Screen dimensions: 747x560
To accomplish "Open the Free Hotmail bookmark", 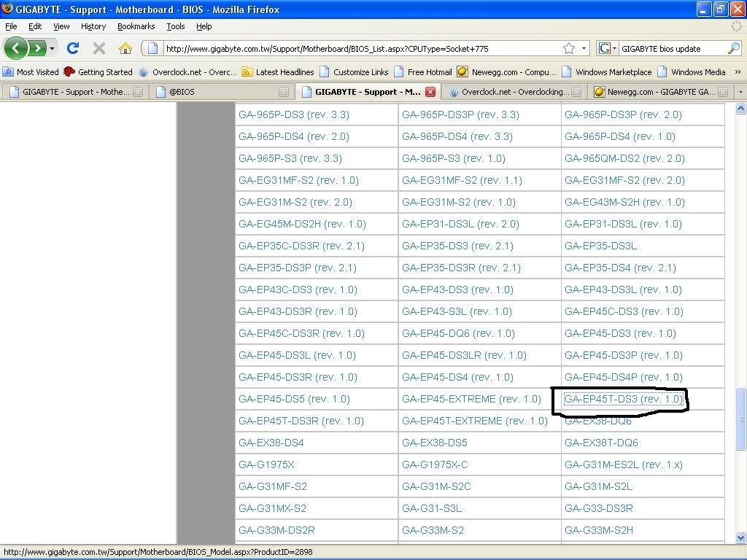I will pos(422,72).
